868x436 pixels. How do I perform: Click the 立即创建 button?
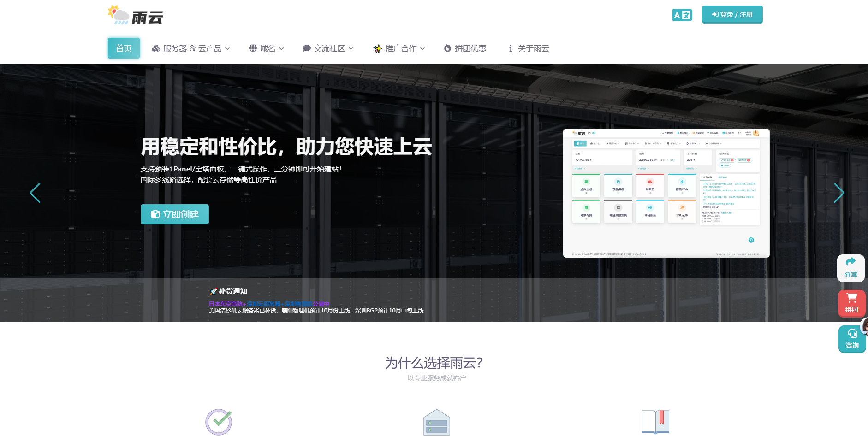point(175,214)
